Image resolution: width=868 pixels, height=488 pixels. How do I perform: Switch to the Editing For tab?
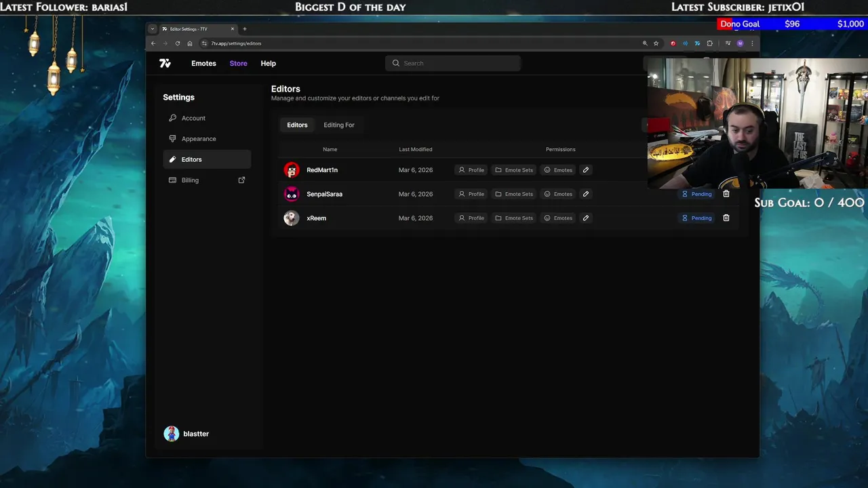(339, 125)
